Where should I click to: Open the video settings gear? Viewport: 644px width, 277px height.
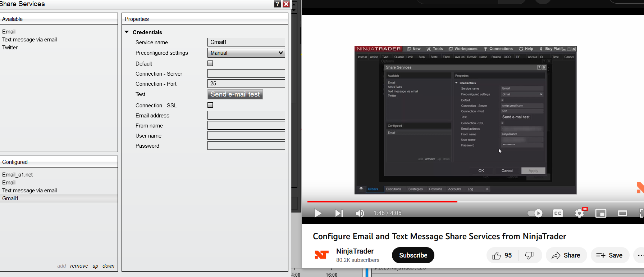click(579, 213)
